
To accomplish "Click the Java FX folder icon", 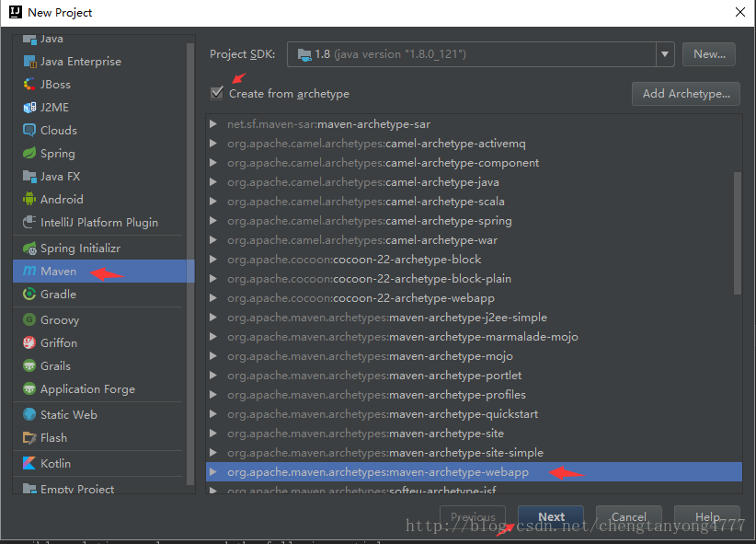I will (29, 177).
